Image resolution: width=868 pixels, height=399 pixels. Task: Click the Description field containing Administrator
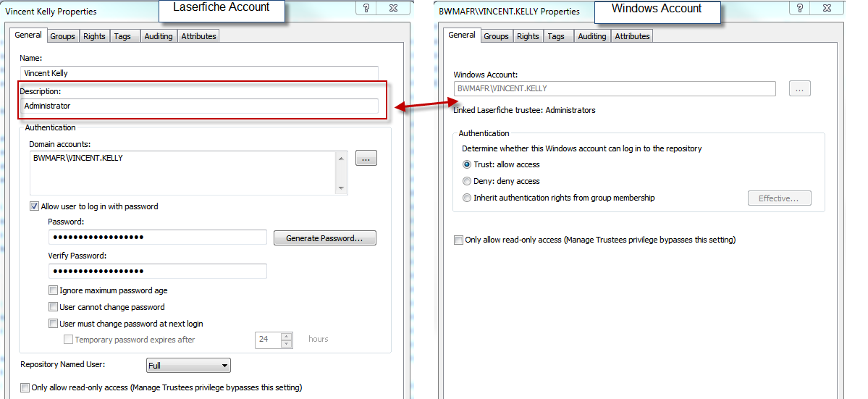(199, 106)
